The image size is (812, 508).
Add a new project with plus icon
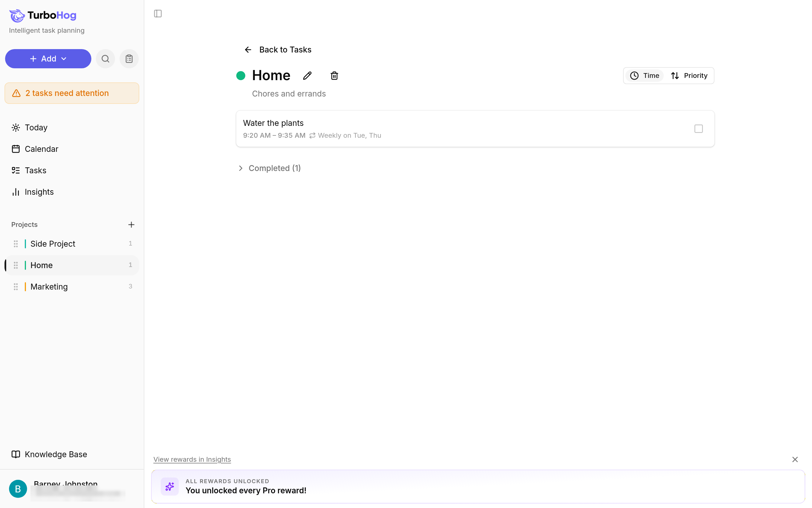(x=131, y=224)
